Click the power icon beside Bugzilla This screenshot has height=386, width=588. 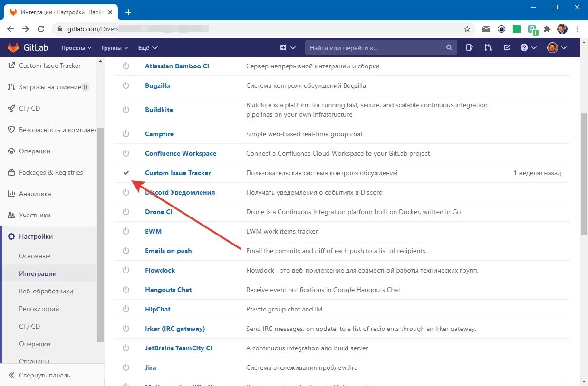coord(126,85)
